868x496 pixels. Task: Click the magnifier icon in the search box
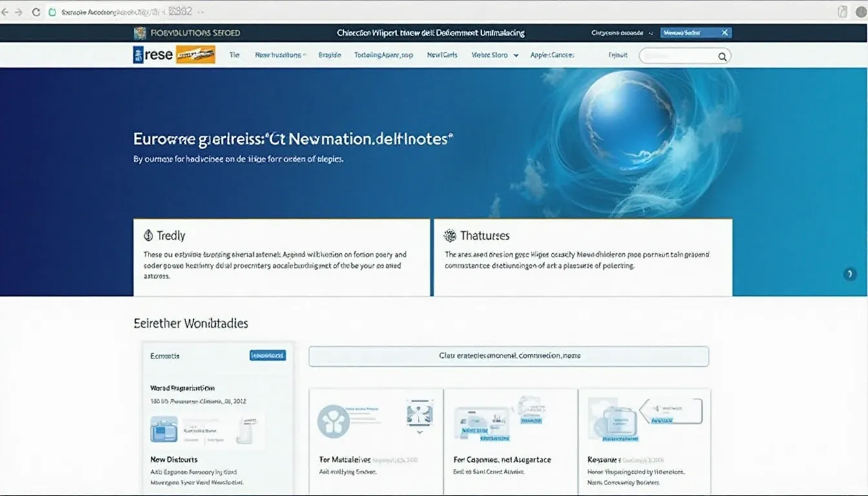(723, 57)
